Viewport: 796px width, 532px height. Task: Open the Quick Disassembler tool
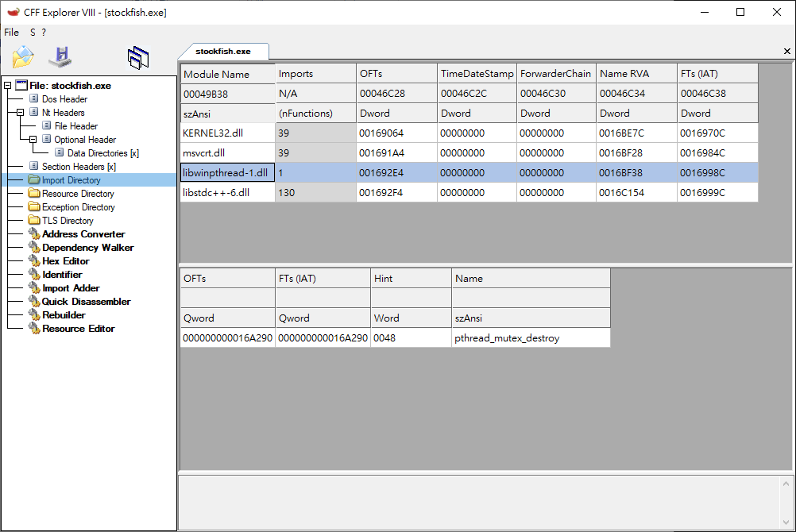(x=86, y=302)
